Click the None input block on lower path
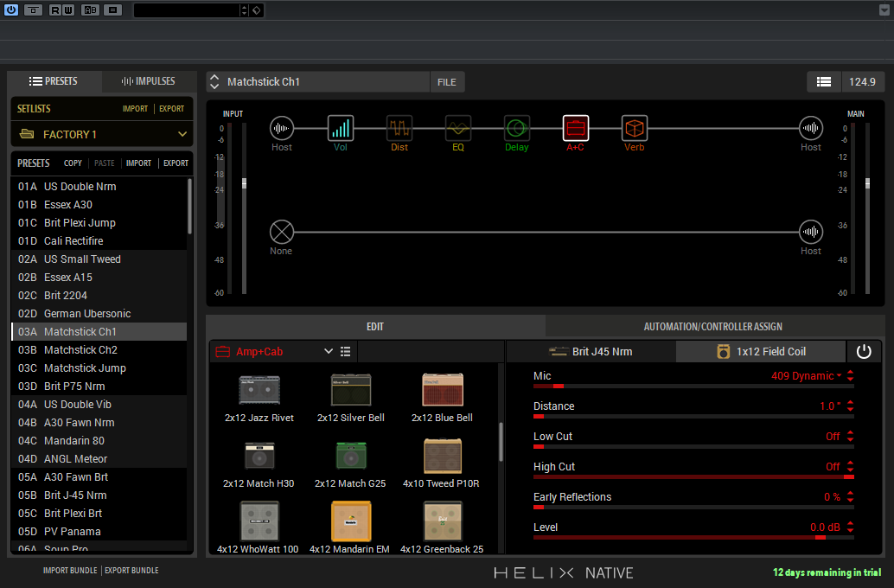Viewport: 894px width, 588px height. [282, 232]
